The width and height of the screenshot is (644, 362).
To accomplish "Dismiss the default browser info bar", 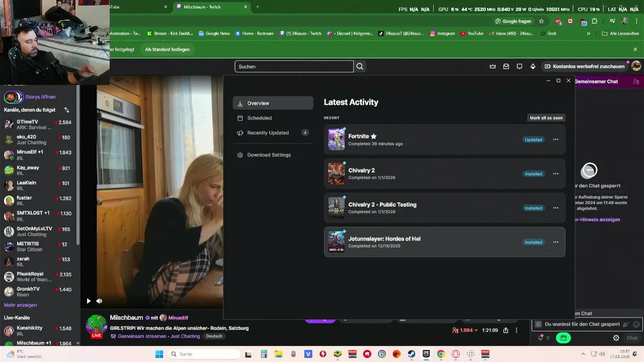I will click(x=635, y=49).
